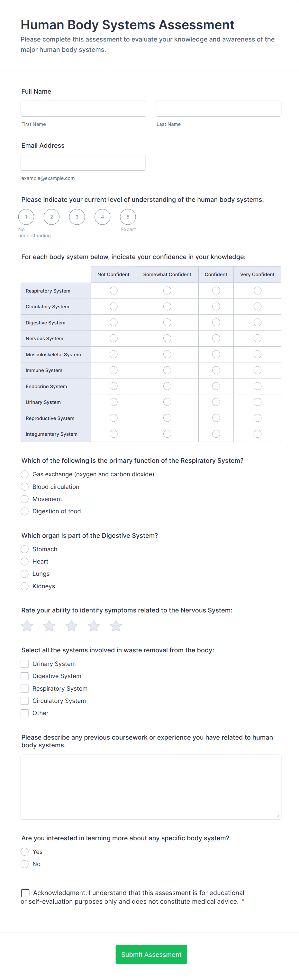Select the fifth star on the rating scale
This screenshot has height=980, width=299.
click(116, 626)
